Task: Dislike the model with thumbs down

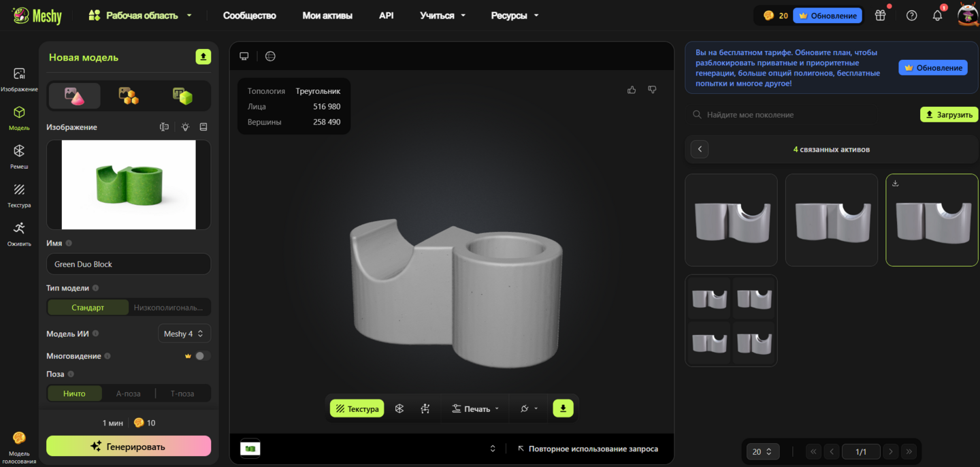Action: [652, 90]
